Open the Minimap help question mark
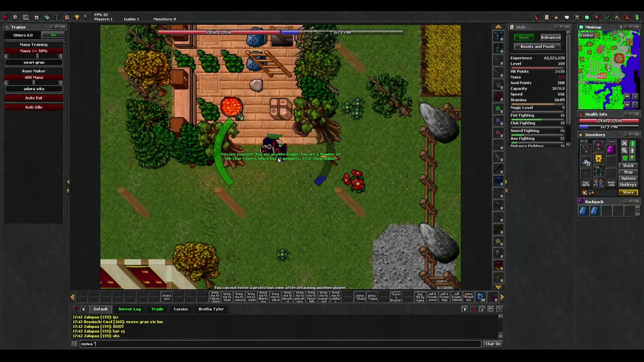This screenshot has height=362, width=644. click(621, 27)
